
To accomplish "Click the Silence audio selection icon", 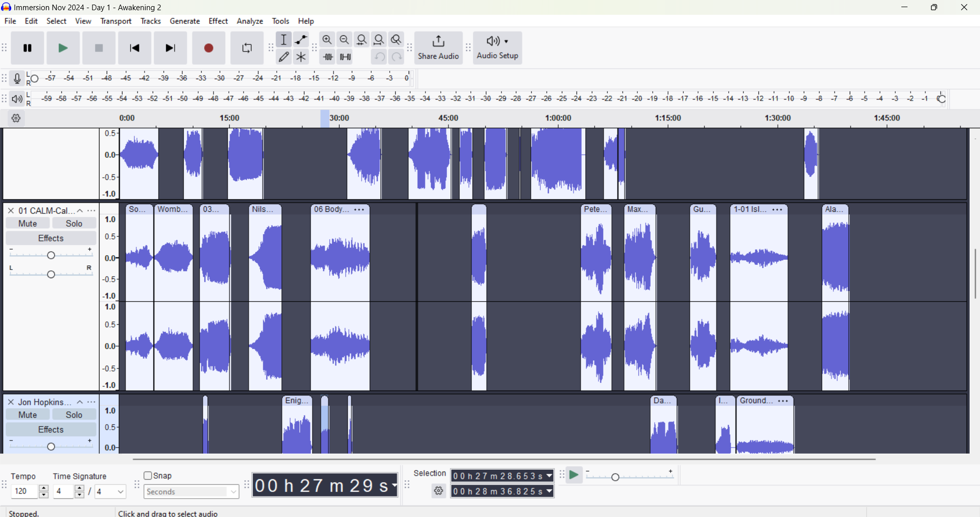I will [346, 57].
